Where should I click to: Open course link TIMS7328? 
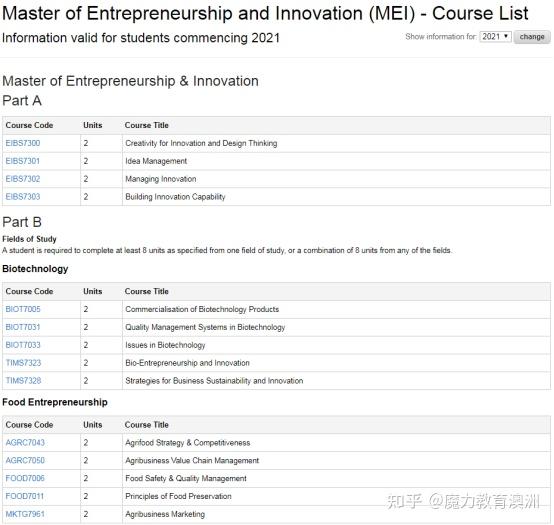click(23, 381)
